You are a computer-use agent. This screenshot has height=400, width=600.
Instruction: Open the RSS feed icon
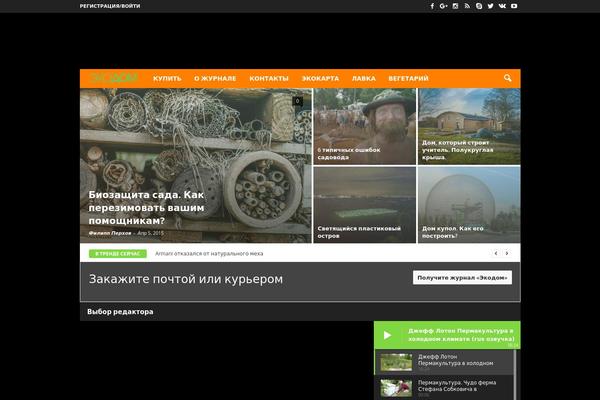click(x=467, y=6)
